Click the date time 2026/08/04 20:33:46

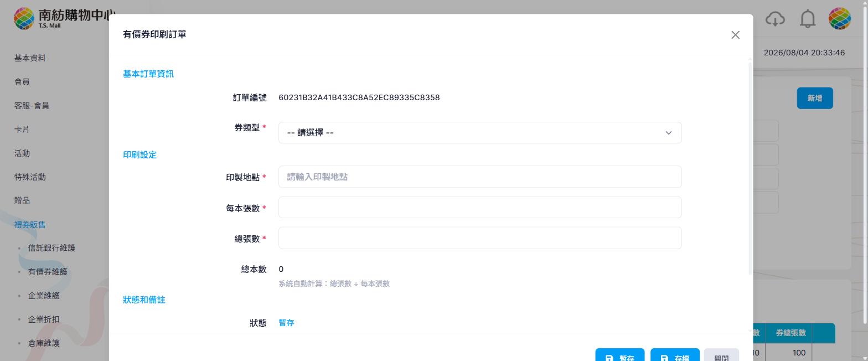(x=804, y=53)
